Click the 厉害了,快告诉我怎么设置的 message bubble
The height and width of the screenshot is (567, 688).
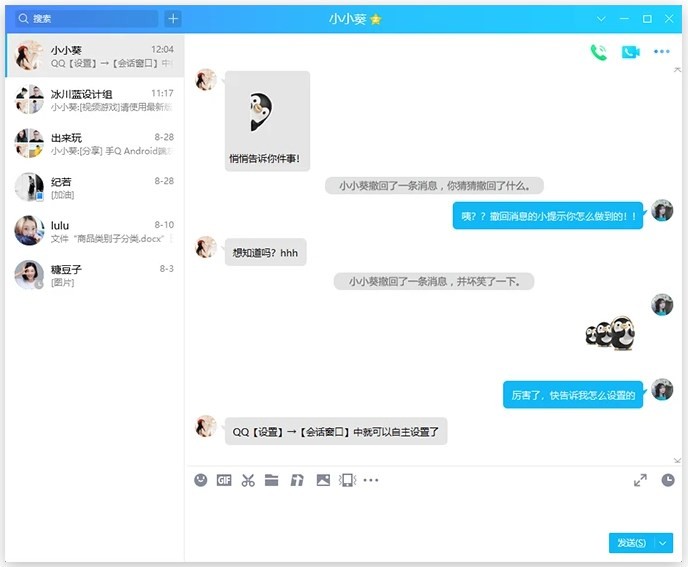(x=573, y=395)
